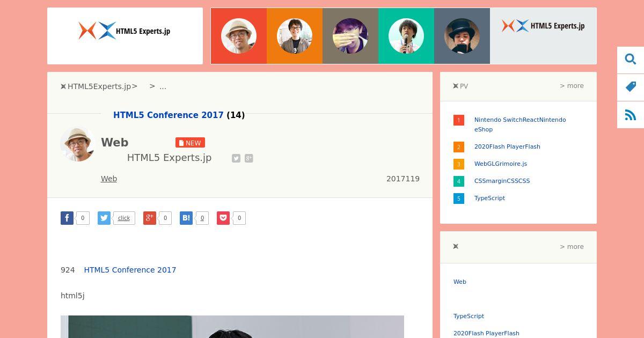Screen dimensions: 644x338
Task: Select the banner avatar on brown background
Action: pos(350,36)
